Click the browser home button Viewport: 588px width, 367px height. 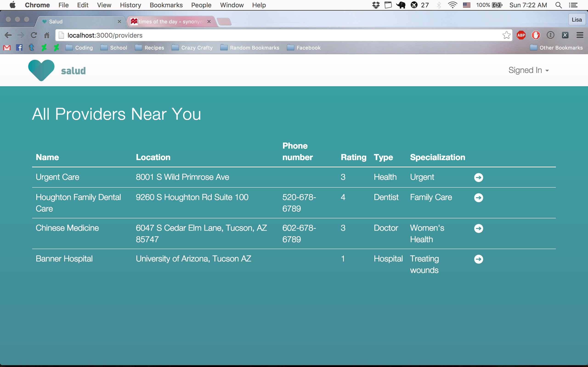pos(47,35)
